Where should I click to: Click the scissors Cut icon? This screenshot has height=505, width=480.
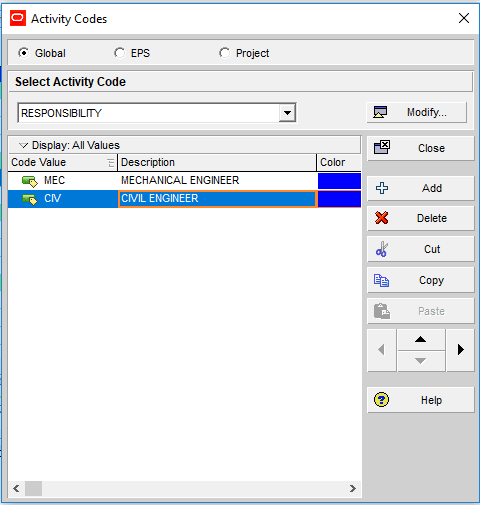tap(382, 249)
